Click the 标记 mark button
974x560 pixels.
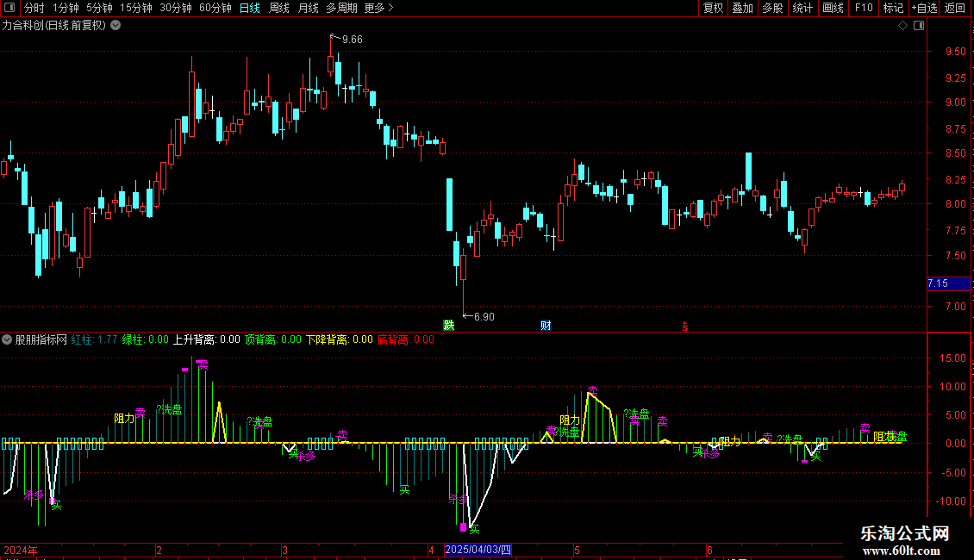coord(893,8)
